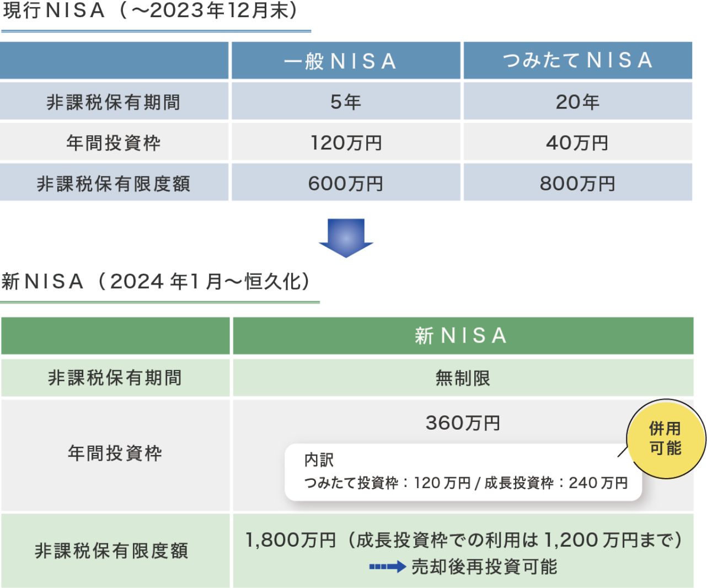
Task: Select the '360万円' value
Action: coord(463,423)
